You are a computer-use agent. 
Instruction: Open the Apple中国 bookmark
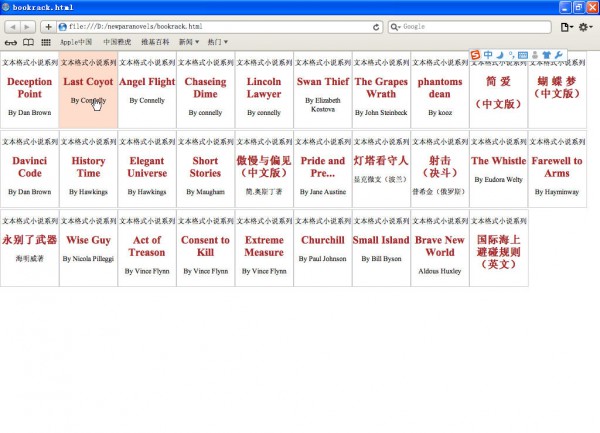click(x=76, y=42)
